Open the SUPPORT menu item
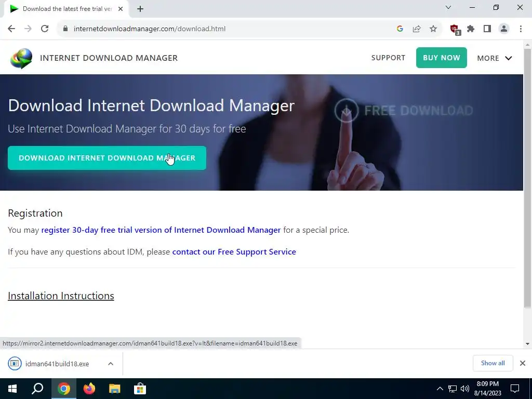This screenshot has height=399, width=532. 388,58
